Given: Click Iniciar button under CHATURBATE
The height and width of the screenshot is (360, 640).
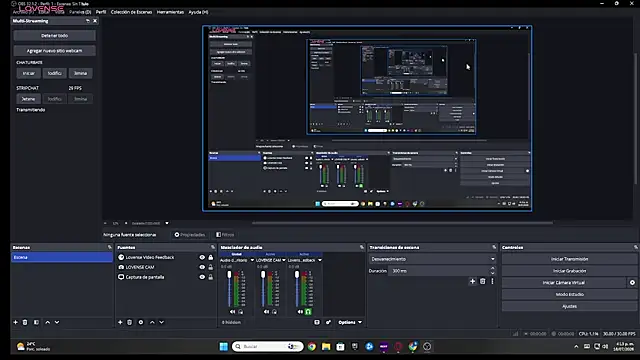Looking at the screenshot, I should (x=29, y=73).
